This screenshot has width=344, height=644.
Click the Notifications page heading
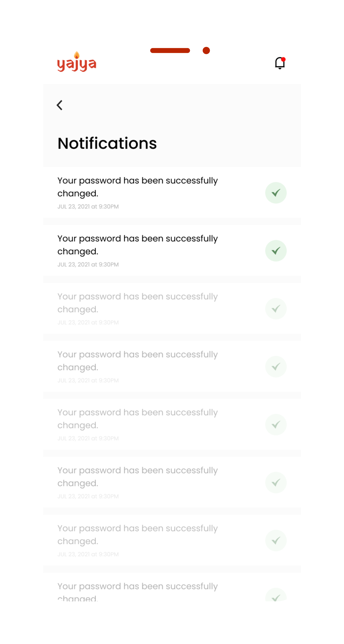tap(107, 144)
